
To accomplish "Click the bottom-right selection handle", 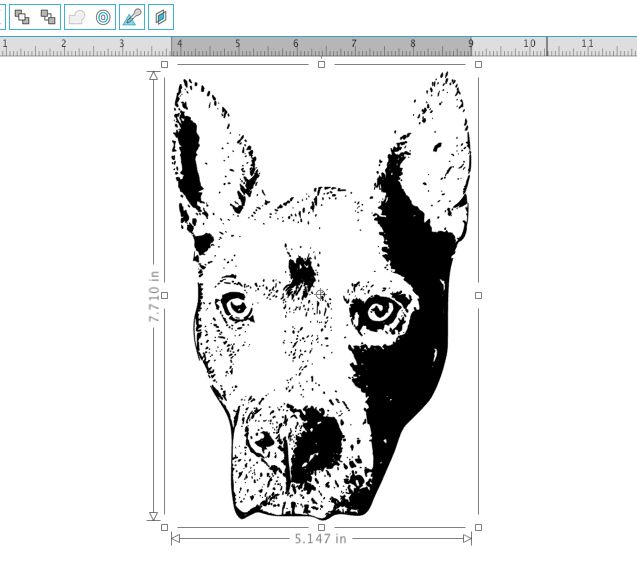I will 479,528.
